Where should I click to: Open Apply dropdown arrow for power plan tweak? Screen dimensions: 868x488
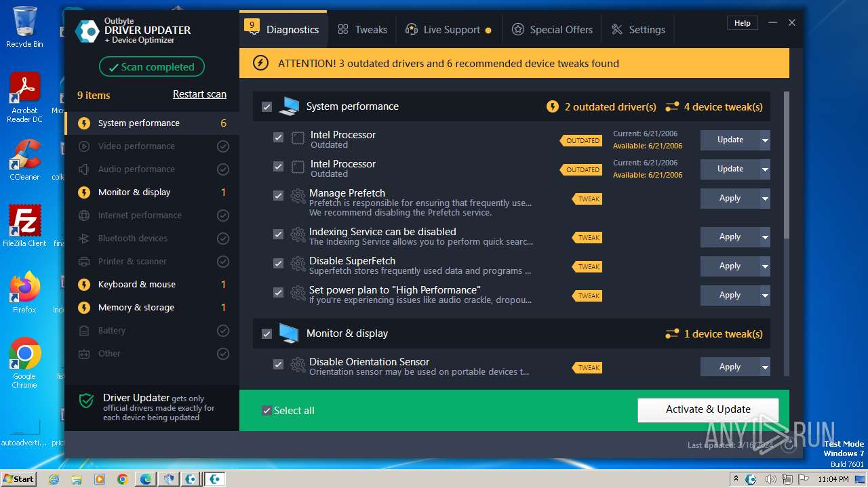tap(765, 296)
